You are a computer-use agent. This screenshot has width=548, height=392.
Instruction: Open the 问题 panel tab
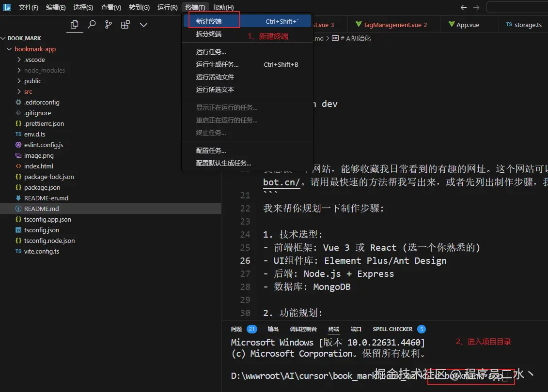click(236, 329)
